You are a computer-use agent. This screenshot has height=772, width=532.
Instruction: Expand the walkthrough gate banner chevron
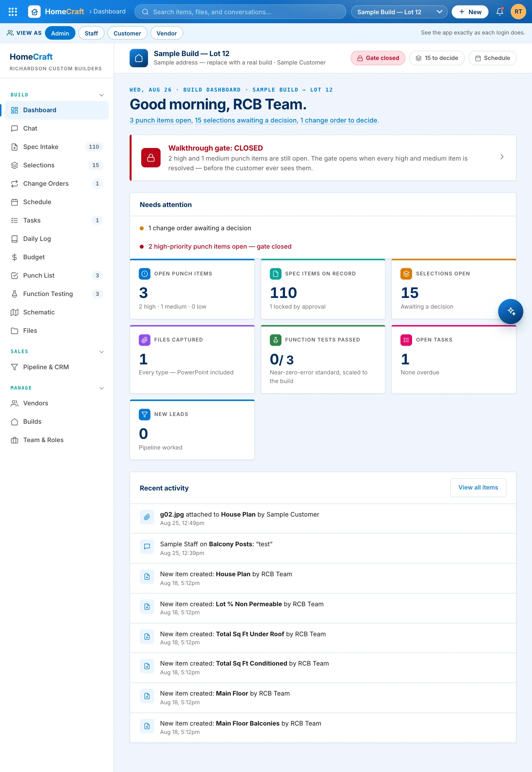coord(502,157)
